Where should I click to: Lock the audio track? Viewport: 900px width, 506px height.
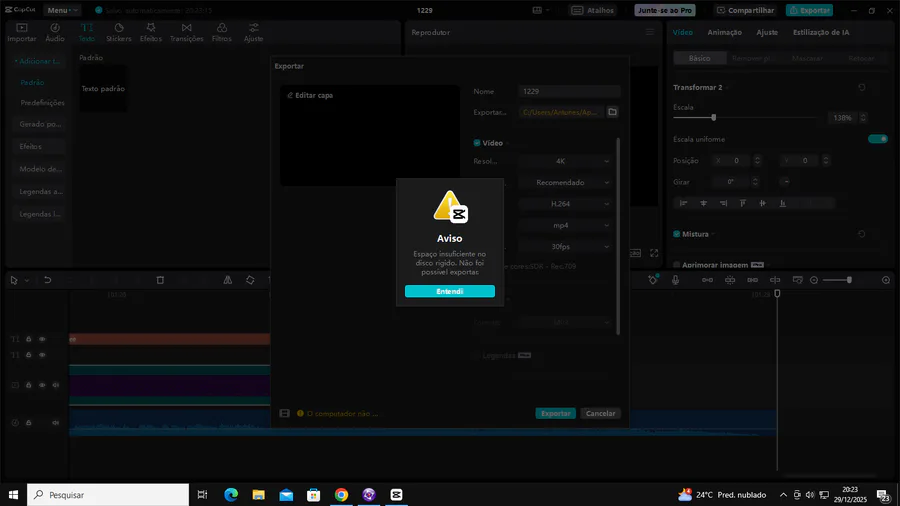[x=28, y=423]
